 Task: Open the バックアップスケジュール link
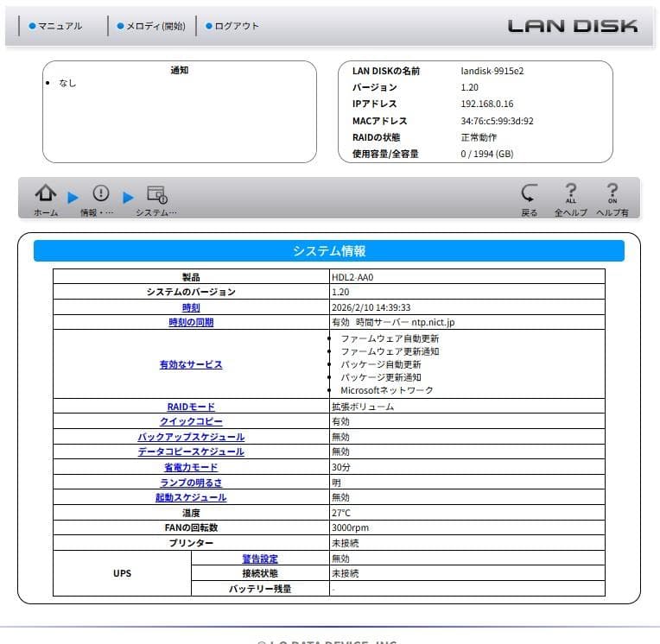191,437
